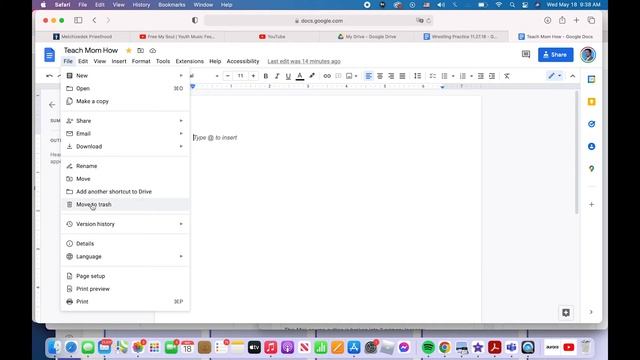Image resolution: width=640 pixels, height=360 pixels.
Task: Increase the indent
Action: click(492, 76)
